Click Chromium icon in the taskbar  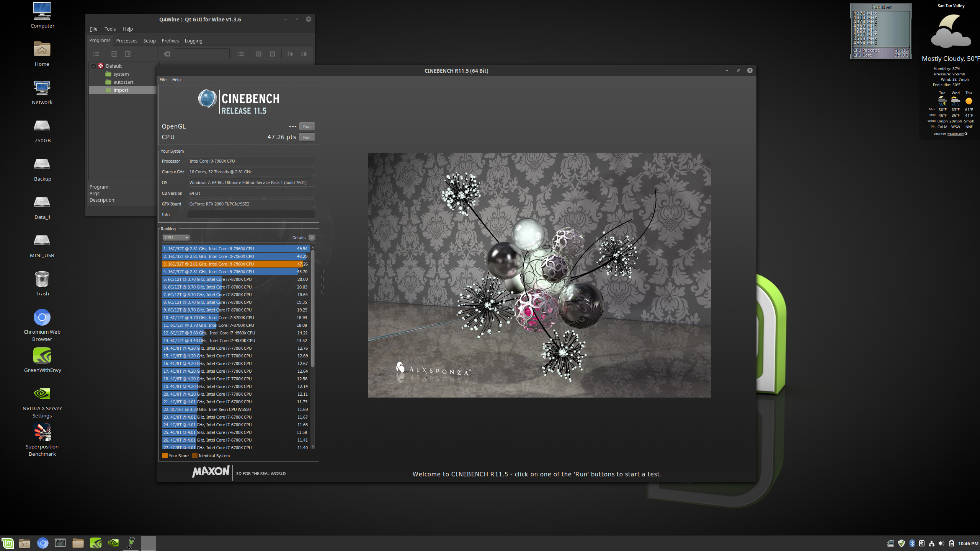pos(42,543)
